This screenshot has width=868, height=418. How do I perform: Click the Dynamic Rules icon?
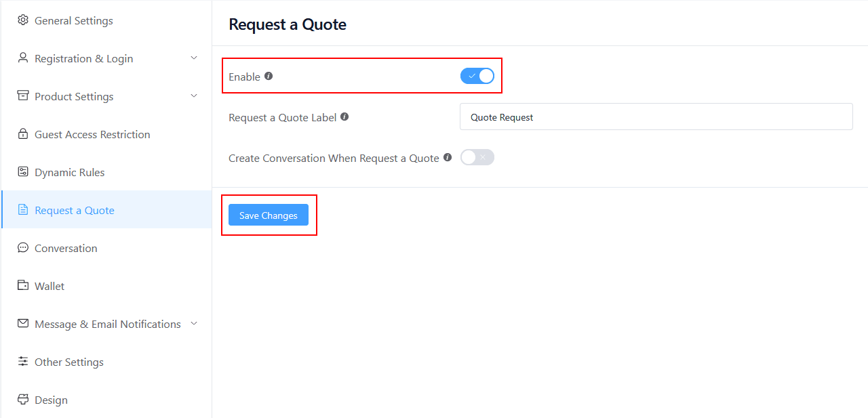pos(23,172)
